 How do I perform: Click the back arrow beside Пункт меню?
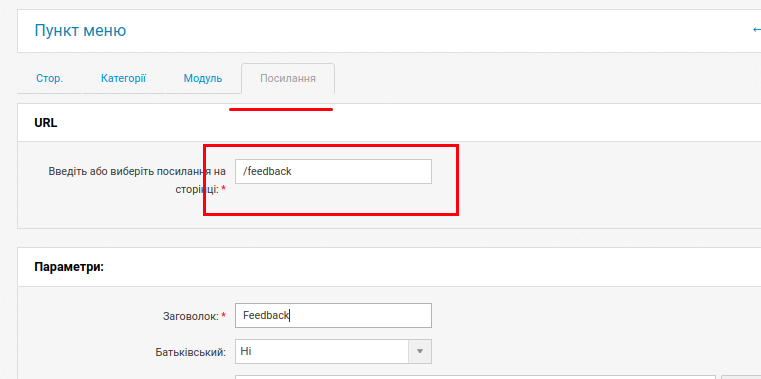click(x=756, y=30)
